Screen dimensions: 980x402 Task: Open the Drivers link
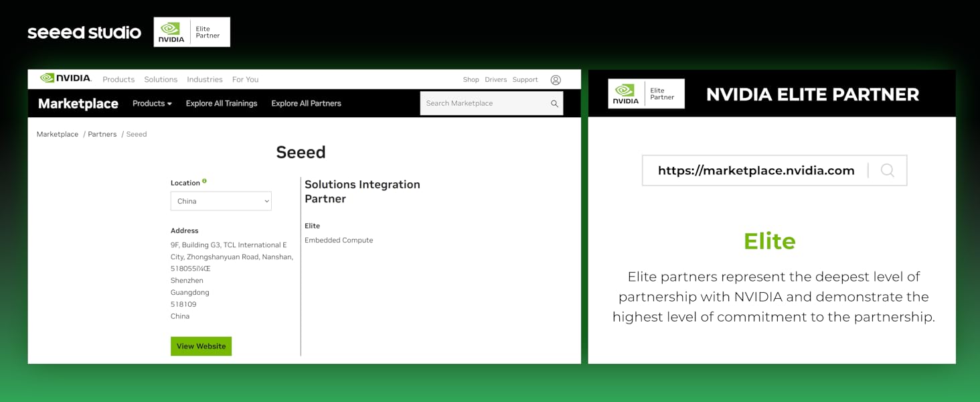tap(495, 79)
